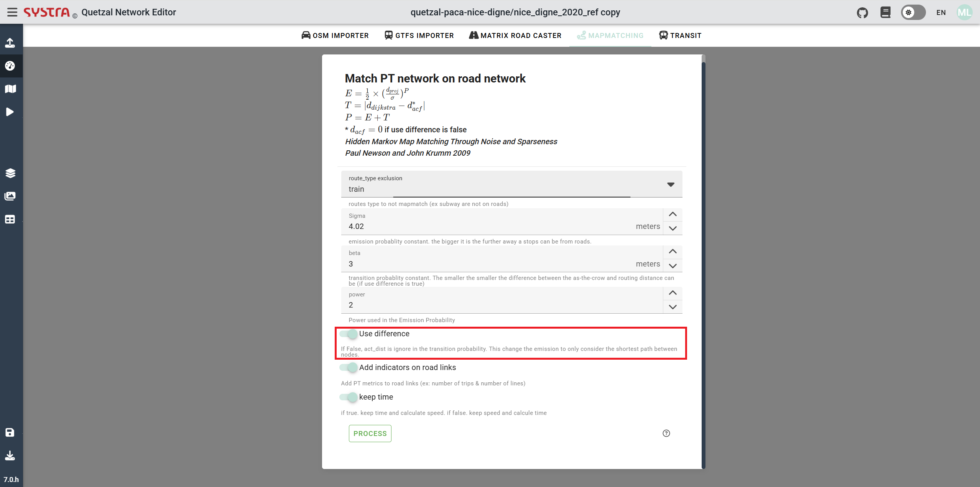Click the Sigma input field
Image resolution: width=980 pixels, height=487 pixels.
tap(502, 222)
